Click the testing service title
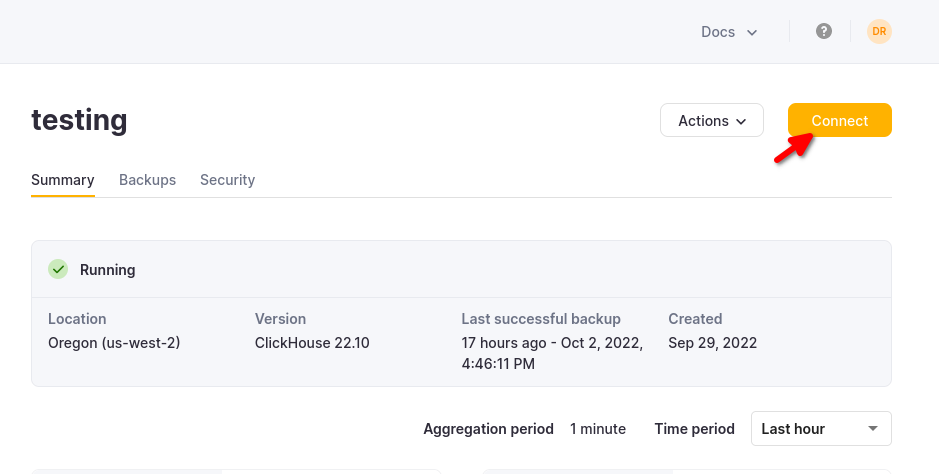This screenshot has width=939, height=474. pos(80,120)
